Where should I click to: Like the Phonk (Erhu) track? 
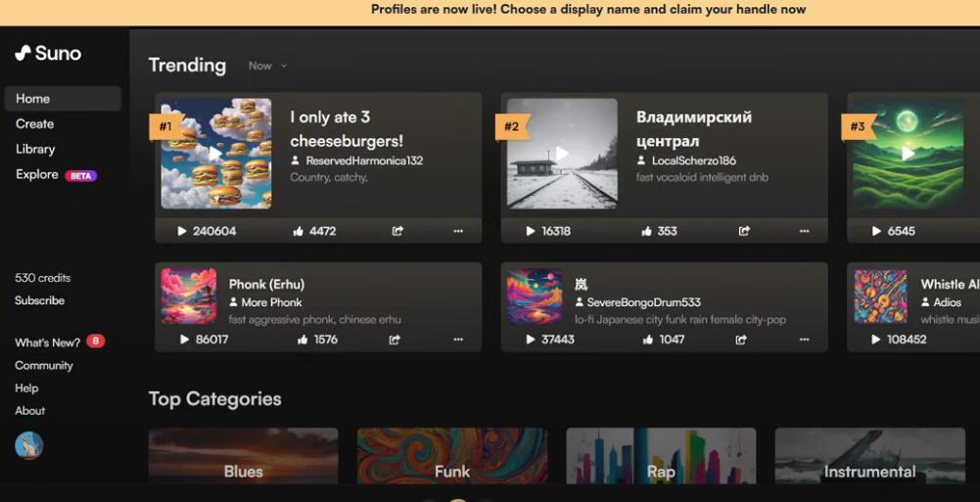300,340
